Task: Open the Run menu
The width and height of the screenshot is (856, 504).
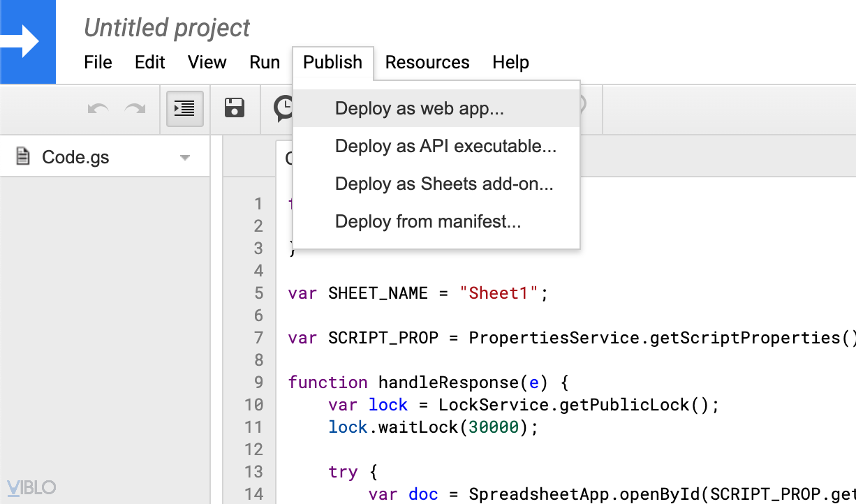Action: (265, 62)
